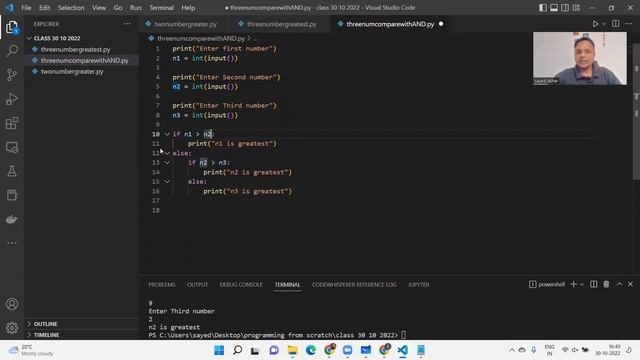This screenshot has width=640, height=360.
Task: Open the Run and Debug view
Action: point(12,99)
